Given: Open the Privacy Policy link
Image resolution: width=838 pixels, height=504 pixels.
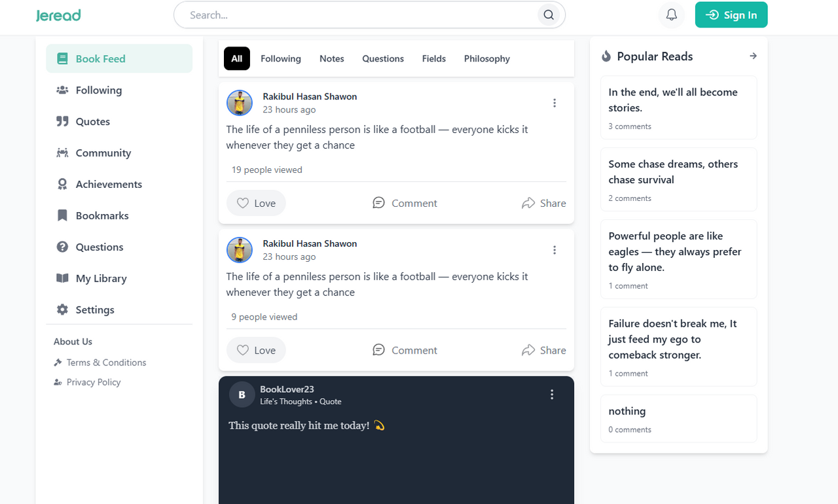Looking at the screenshot, I should [93, 382].
